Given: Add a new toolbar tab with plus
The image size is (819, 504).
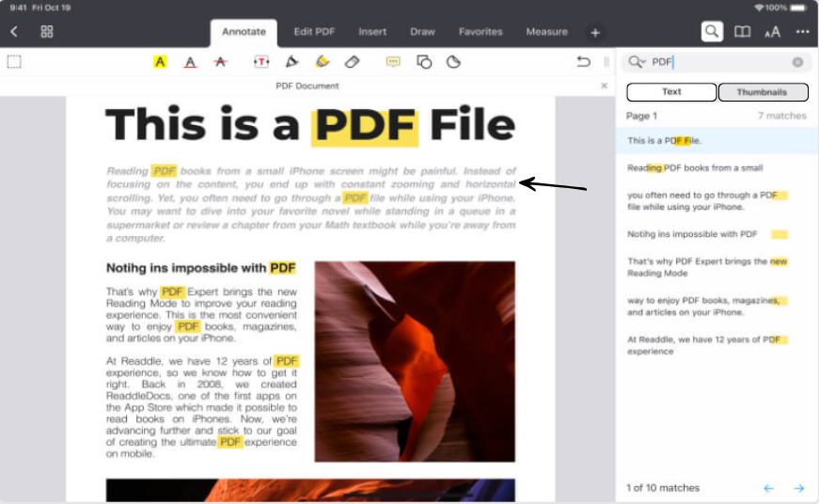Looking at the screenshot, I should point(595,33).
